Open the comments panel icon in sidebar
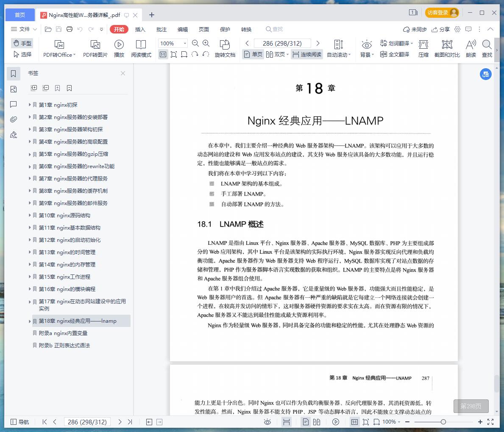The width and height of the screenshot is (504, 432). [x=14, y=104]
